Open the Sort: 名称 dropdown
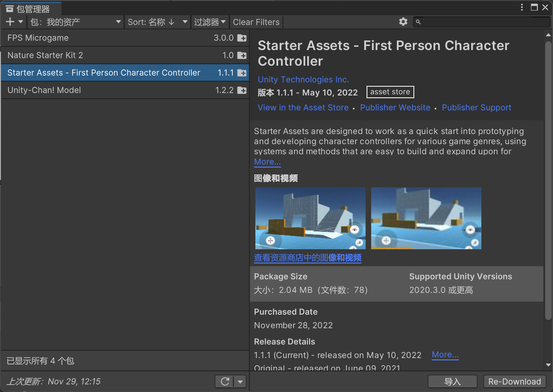This screenshot has height=392, width=553. click(158, 22)
